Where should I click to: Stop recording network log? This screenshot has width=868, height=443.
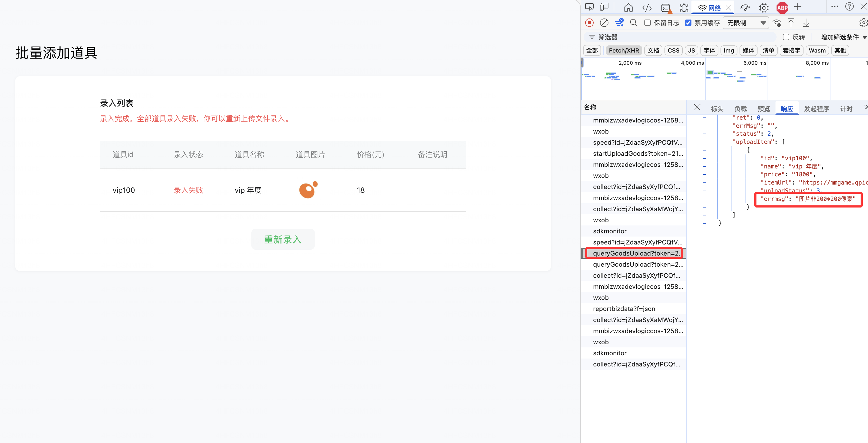click(589, 22)
